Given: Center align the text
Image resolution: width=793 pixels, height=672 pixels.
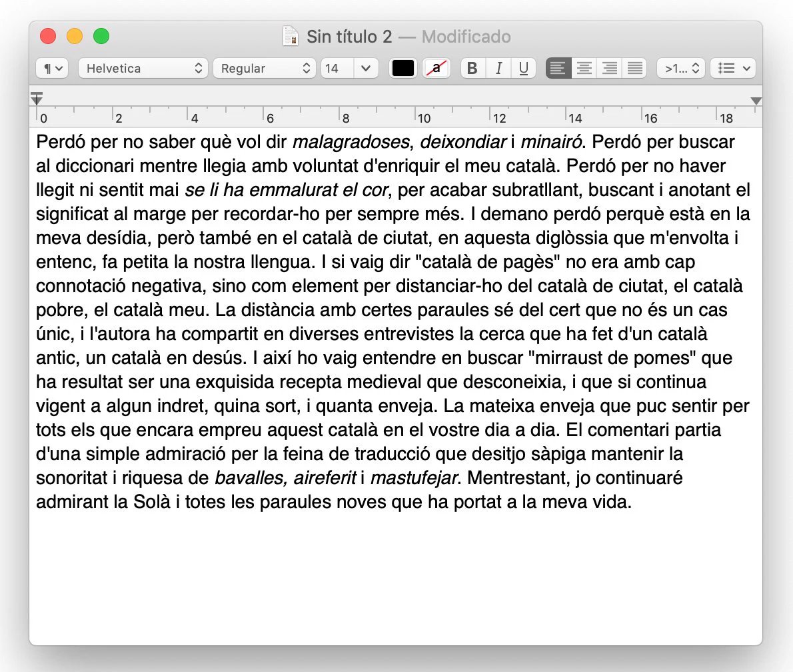Looking at the screenshot, I should tap(584, 68).
